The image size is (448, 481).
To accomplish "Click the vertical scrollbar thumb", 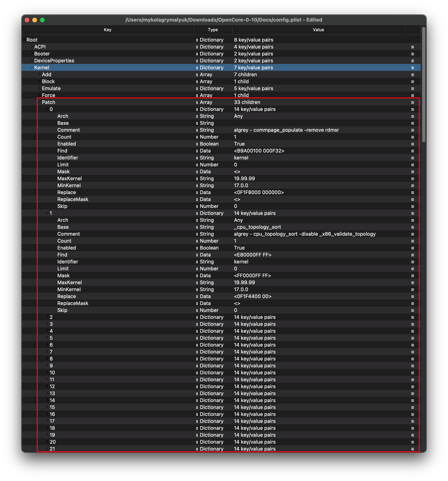I will tap(423, 85).
